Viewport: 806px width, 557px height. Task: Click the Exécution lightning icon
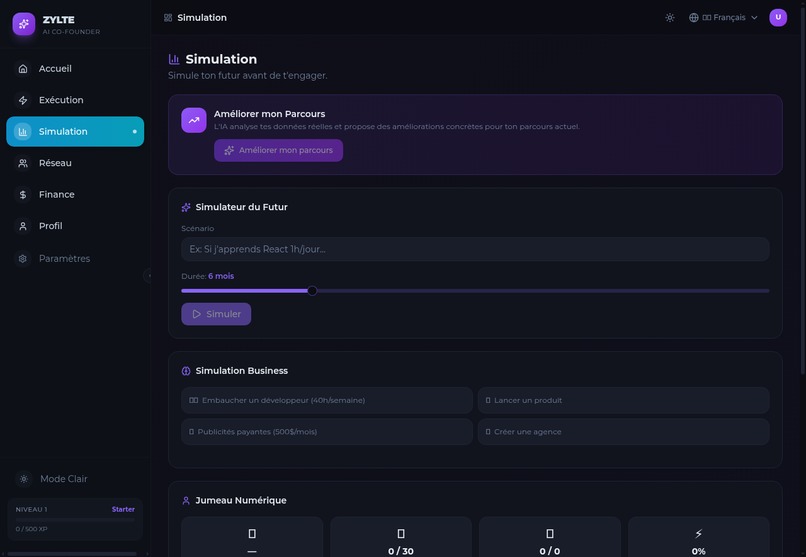(x=23, y=100)
